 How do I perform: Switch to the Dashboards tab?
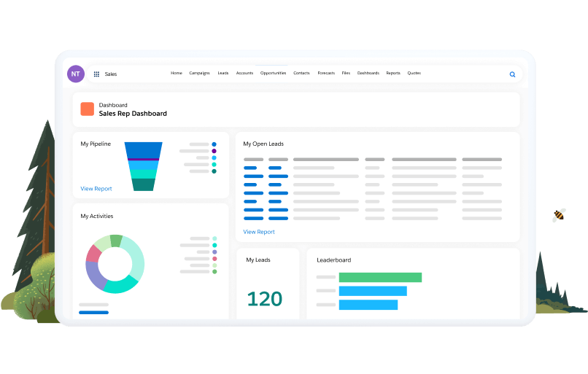[368, 73]
